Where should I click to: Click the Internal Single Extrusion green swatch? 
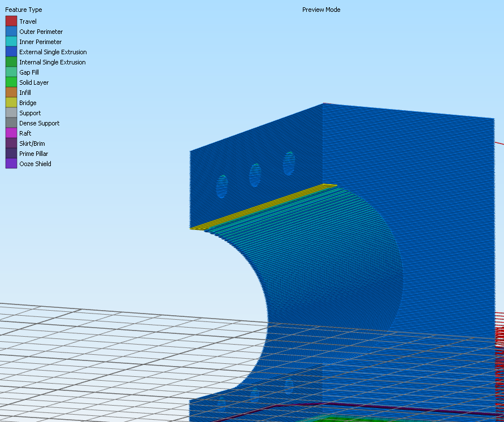[x=11, y=62]
